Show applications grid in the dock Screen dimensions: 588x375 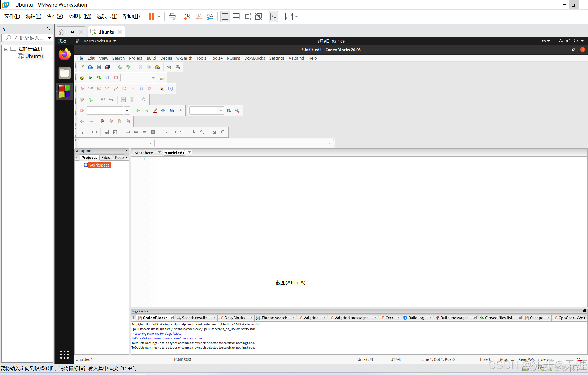pos(65,355)
